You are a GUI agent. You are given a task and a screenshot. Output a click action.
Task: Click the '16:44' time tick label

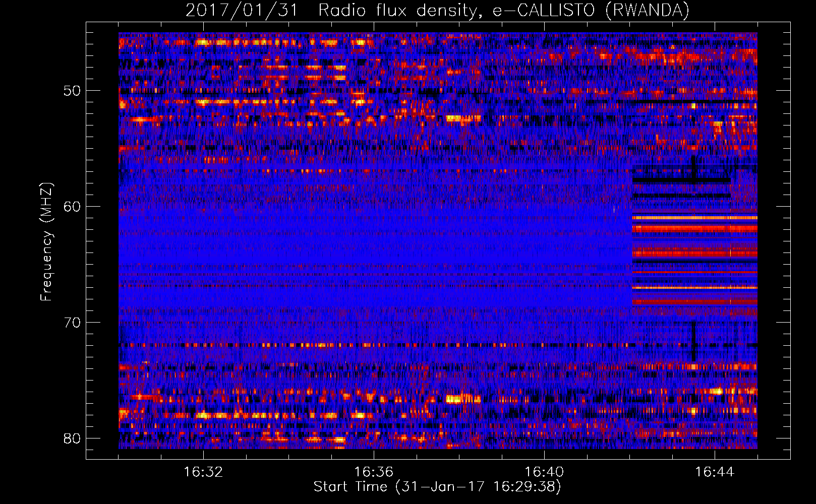coord(715,472)
